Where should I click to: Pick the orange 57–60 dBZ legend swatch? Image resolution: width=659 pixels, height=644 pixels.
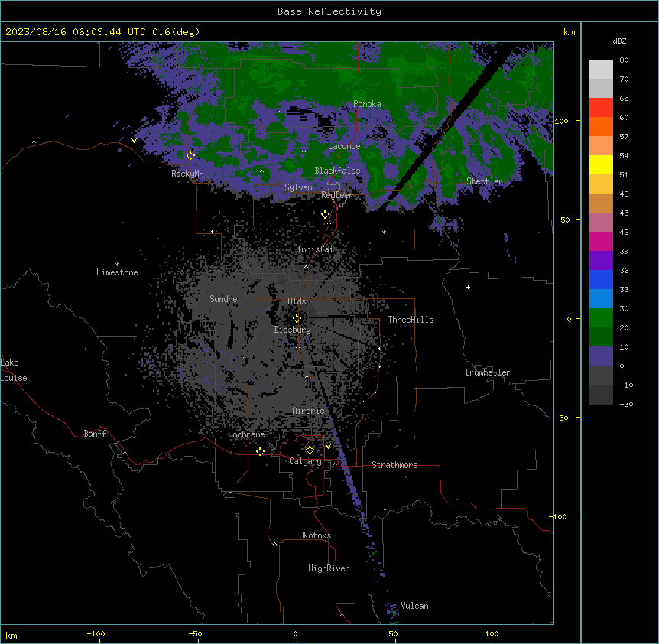[x=601, y=126]
